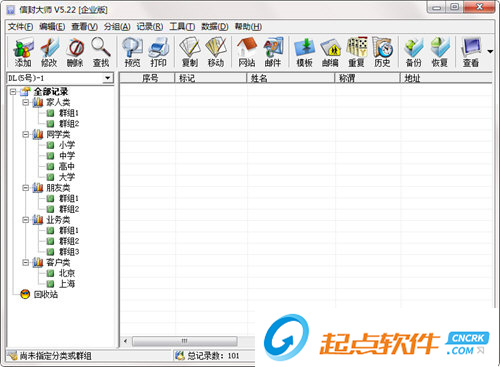Sort by the 序号 column header

tap(147, 78)
